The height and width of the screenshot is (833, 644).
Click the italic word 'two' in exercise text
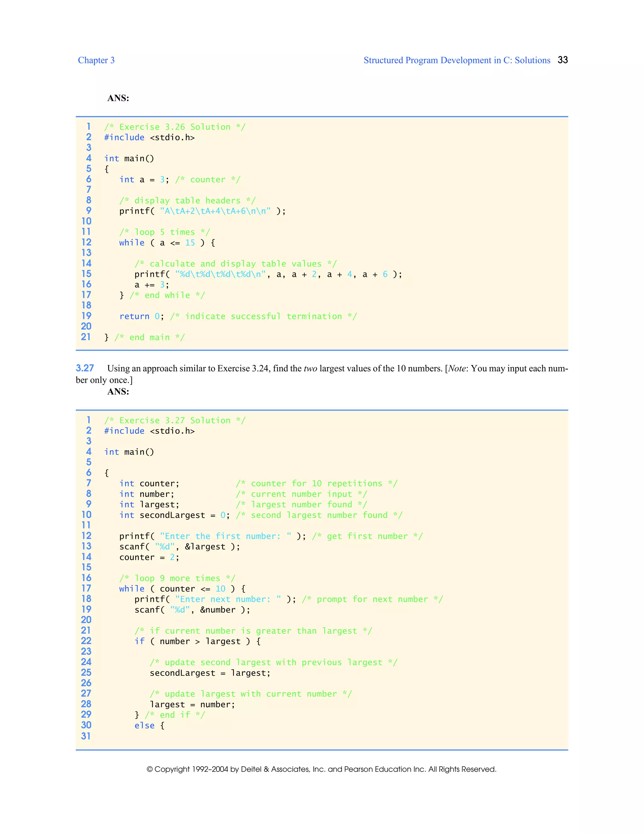pyautogui.click(x=310, y=368)
